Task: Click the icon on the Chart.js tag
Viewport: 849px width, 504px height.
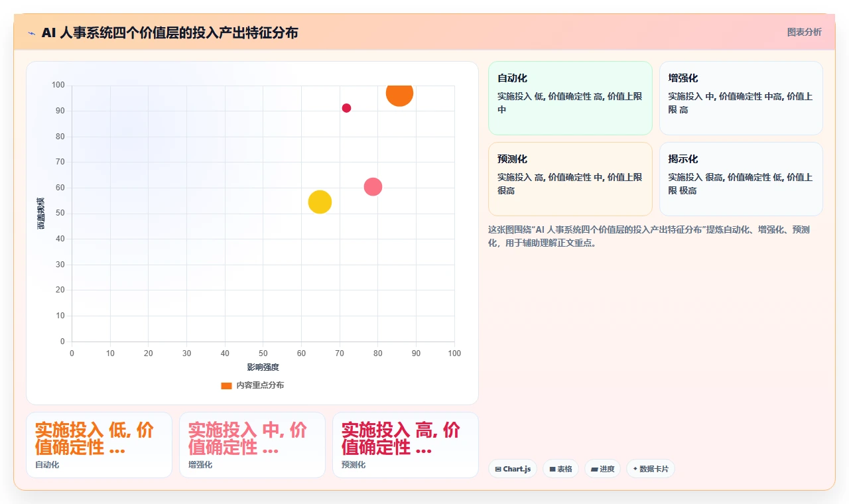Action: point(498,469)
